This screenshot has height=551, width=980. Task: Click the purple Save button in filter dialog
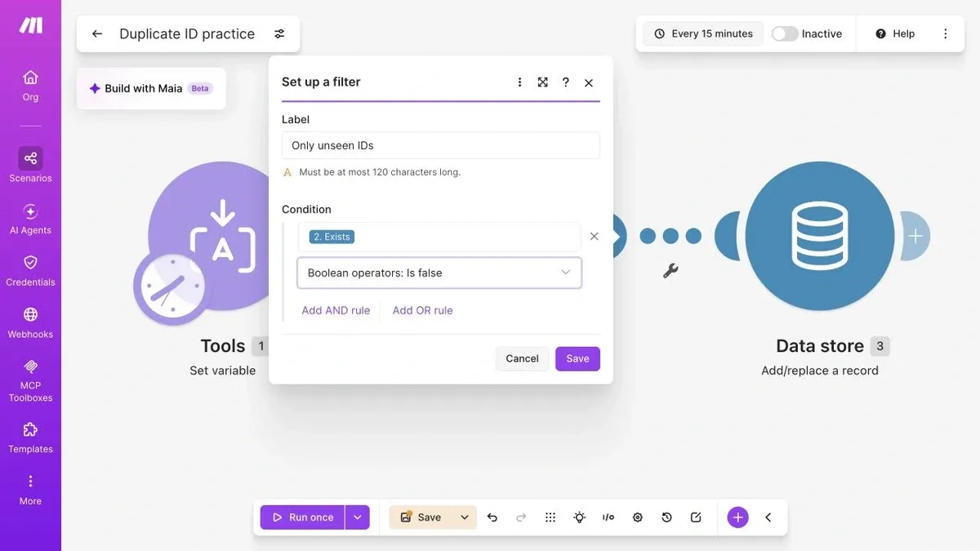[x=577, y=358]
